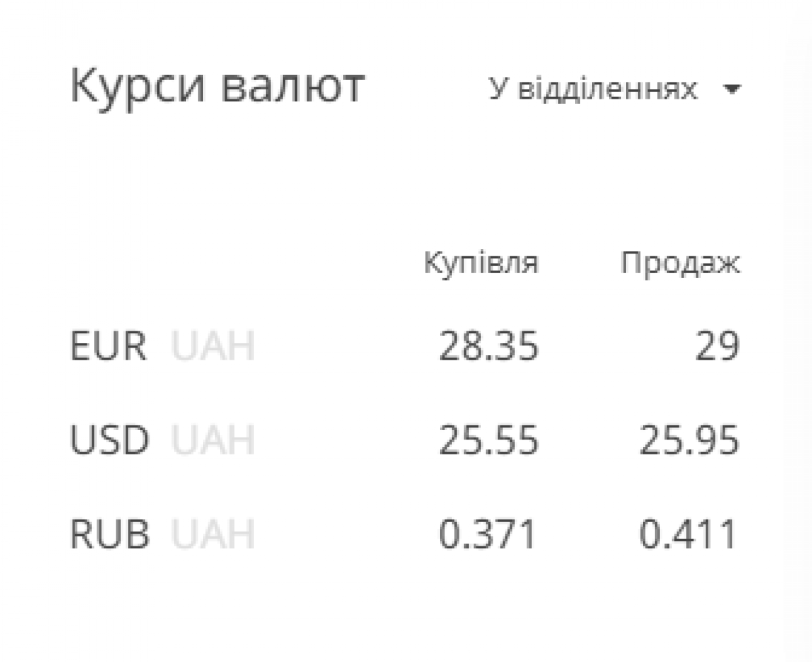Select the EUR currency code

click(x=108, y=348)
